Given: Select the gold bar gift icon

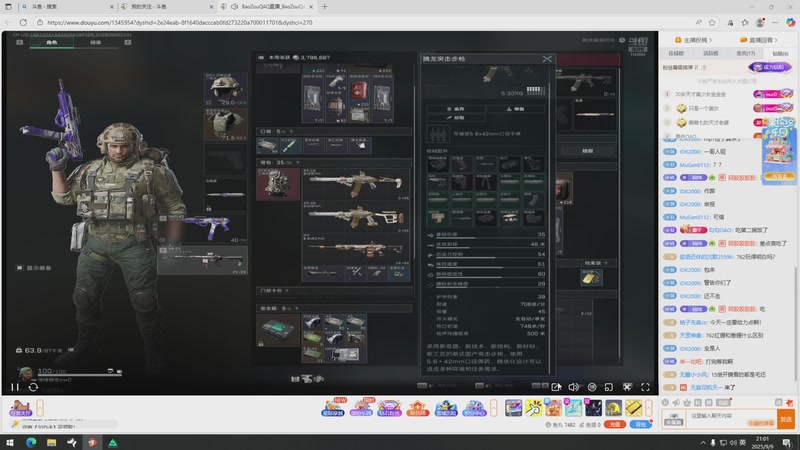Looking at the screenshot, I should 634,408.
